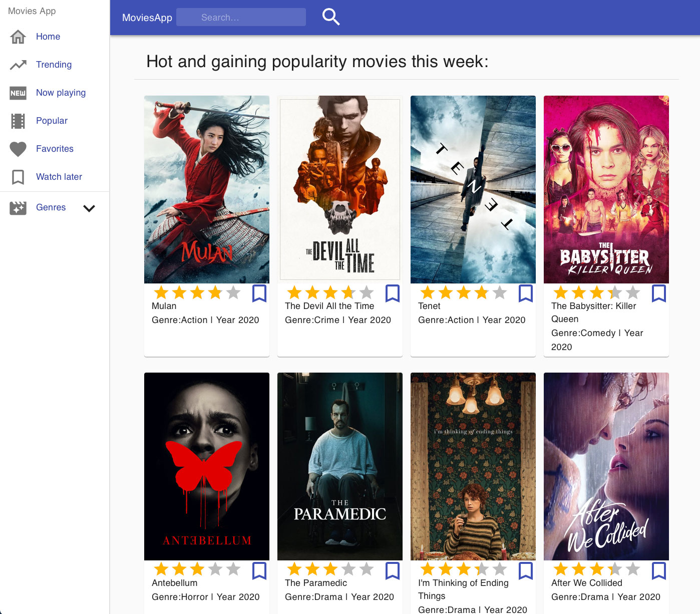
Task: Rate The Devil All the Time stars
Action: 330,292
